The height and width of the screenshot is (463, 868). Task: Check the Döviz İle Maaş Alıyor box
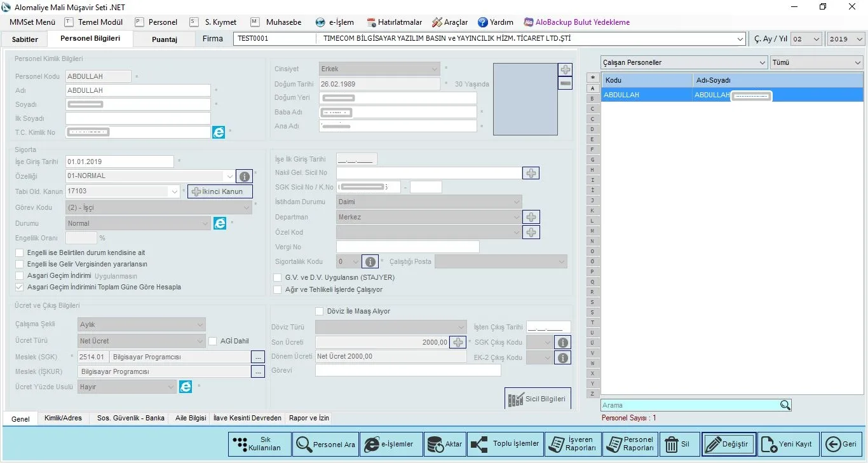(x=320, y=311)
